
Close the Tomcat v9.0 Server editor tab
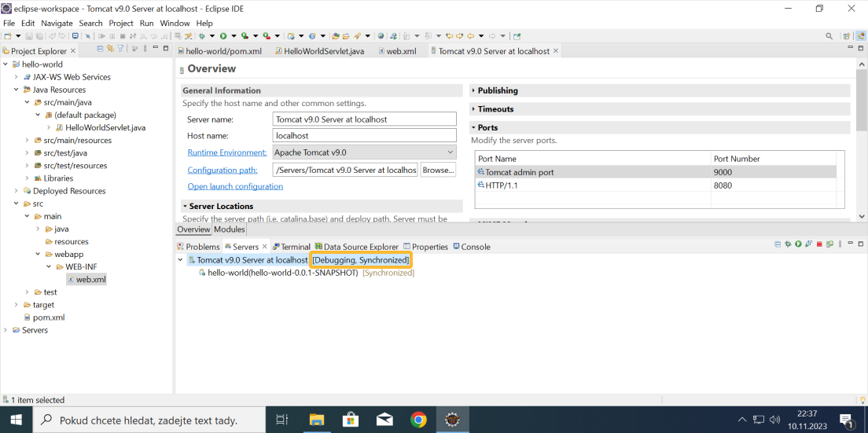coord(556,51)
